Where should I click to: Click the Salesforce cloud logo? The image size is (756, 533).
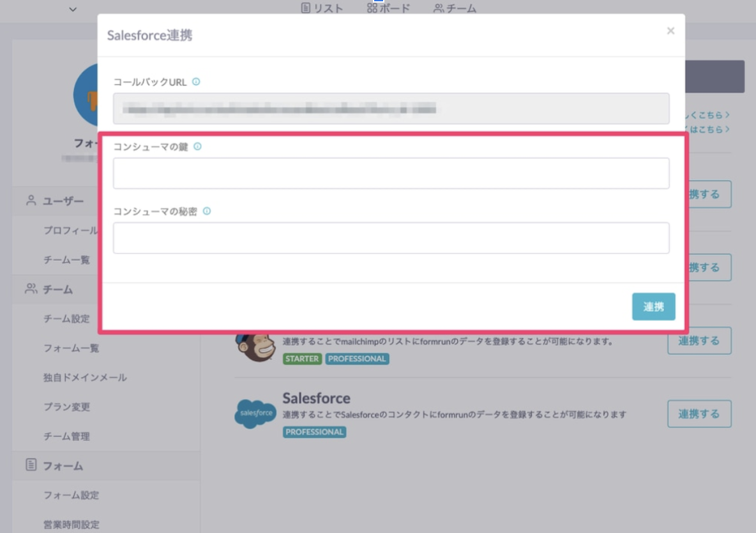[255, 413]
